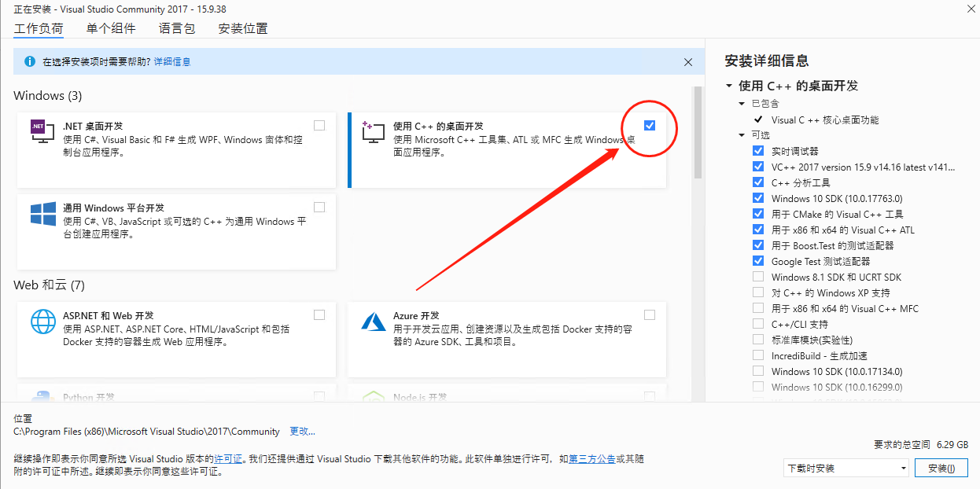Image resolution: width=980 pixels, height=489 pixels.
Task: Uncheck 用于 CMake 的 Visual C++ 工具
Action: coord(758,214)
